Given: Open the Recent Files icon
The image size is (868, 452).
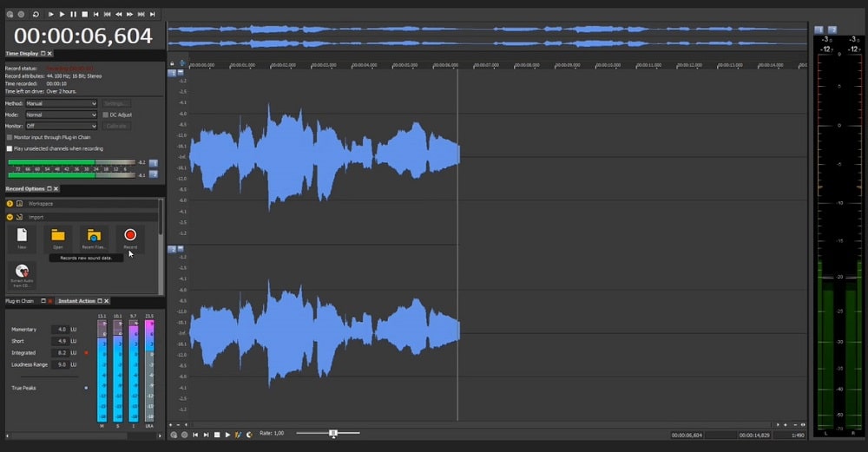Looking at the screenshot, I should coord(94,238).
